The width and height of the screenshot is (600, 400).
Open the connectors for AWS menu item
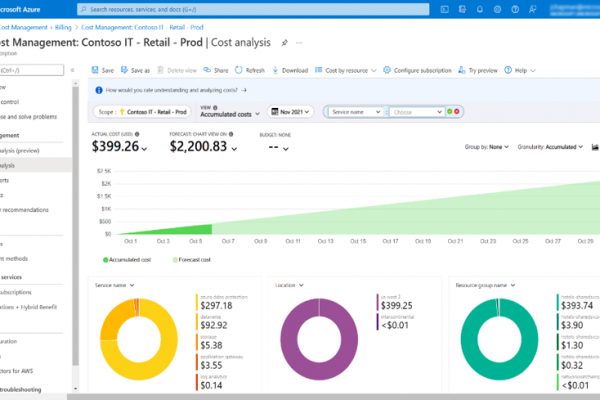(16, 371)
